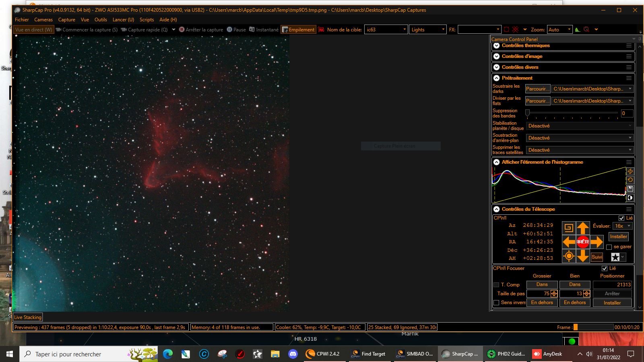Toggle the histogram contrast half-circle icon
Screen dimensions: 644x362
(x=630, y=198)
